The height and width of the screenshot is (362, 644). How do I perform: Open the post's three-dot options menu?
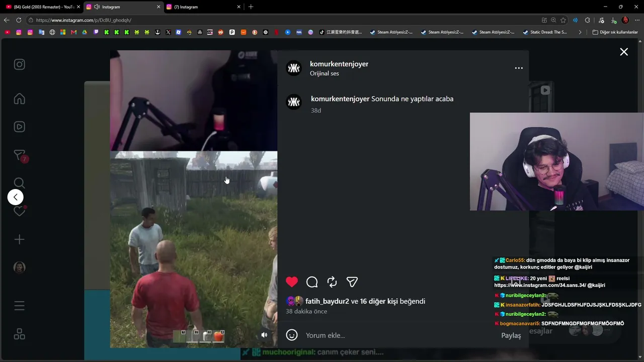click(519, 68)
